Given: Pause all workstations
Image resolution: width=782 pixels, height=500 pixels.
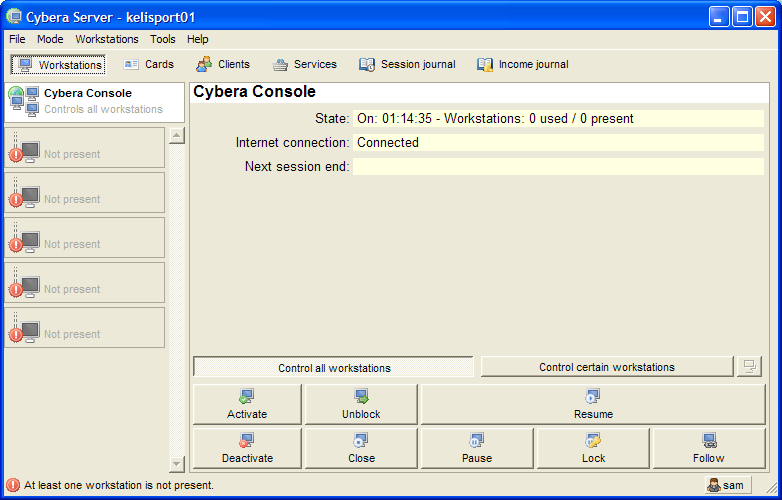Looking at the screenshot, I should (477, 448).
